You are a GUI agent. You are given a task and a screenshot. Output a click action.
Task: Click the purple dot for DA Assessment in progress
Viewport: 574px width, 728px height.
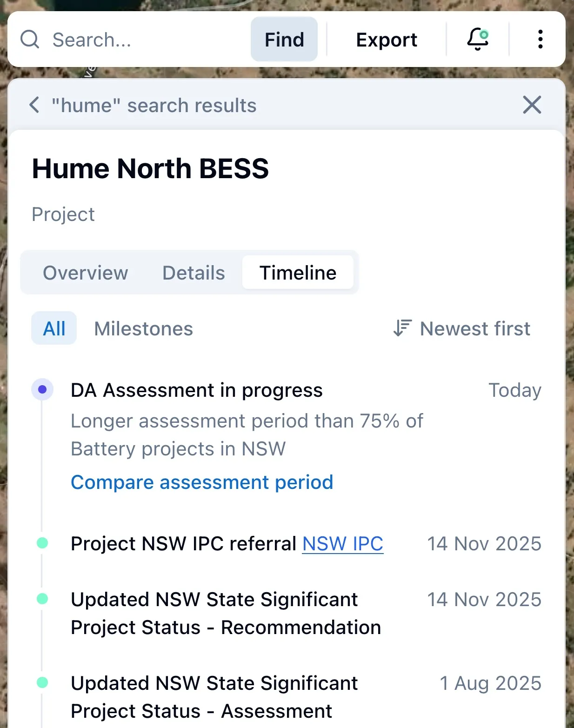click(42, 389)
